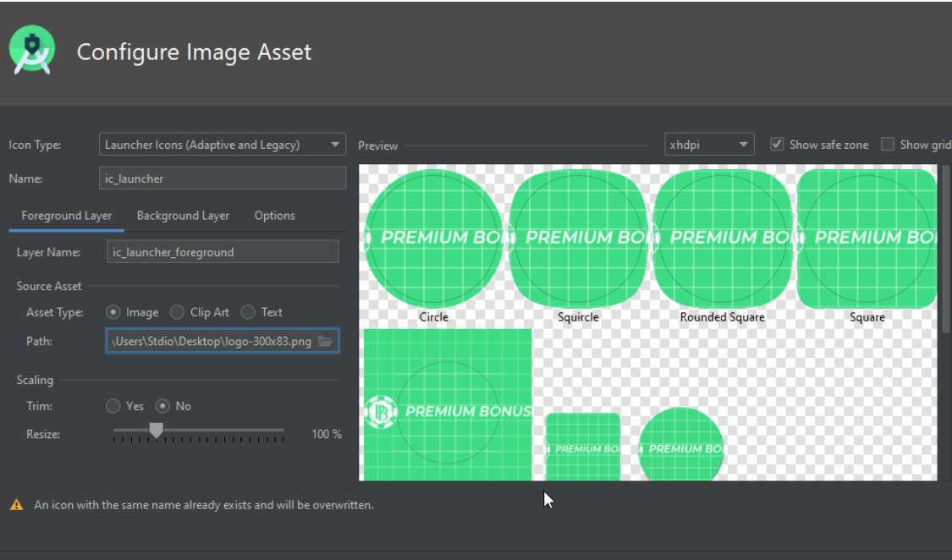Switch to the Background Layer tab
Image resolution: width=952 pixels, height=560 pixels.
[183, 216]
